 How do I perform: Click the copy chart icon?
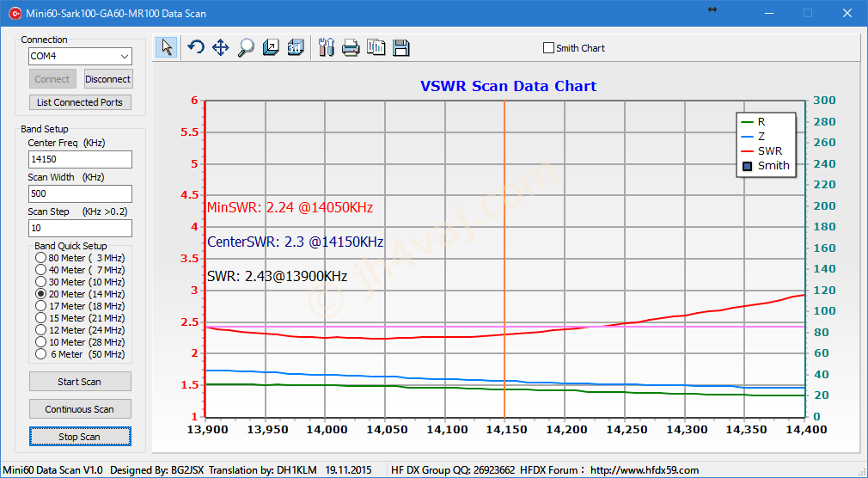(376, 47)
